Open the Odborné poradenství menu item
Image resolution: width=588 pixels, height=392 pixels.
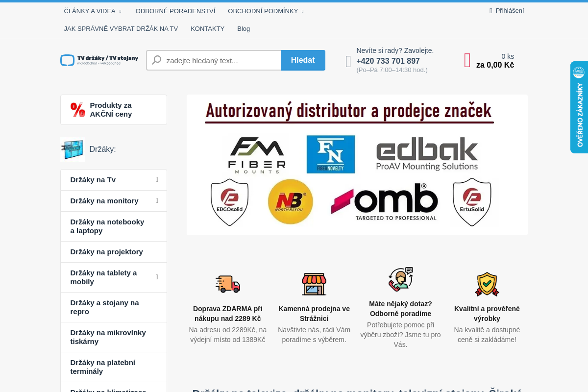point(175,11)
